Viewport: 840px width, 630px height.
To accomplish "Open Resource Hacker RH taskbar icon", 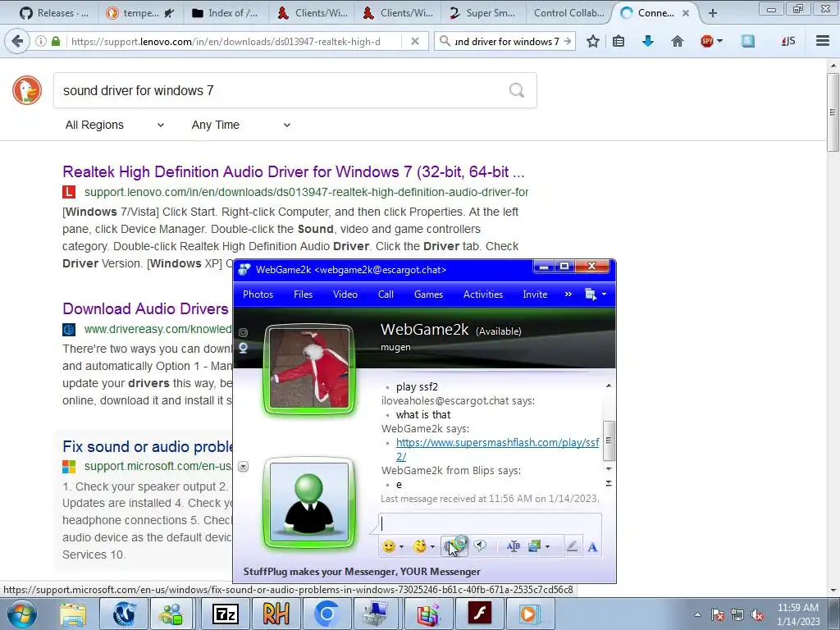I will click(x=276, y=614).
